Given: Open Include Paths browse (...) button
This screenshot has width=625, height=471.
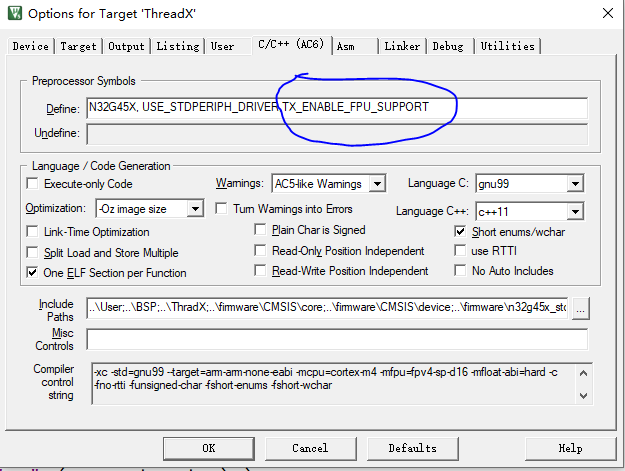Looking at the screenshot, I should [x=580, y=308].
